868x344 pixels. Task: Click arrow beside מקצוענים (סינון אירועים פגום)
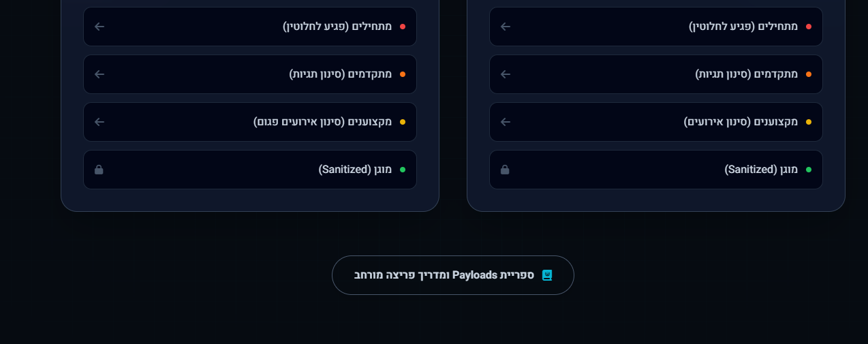pos(99,122)
